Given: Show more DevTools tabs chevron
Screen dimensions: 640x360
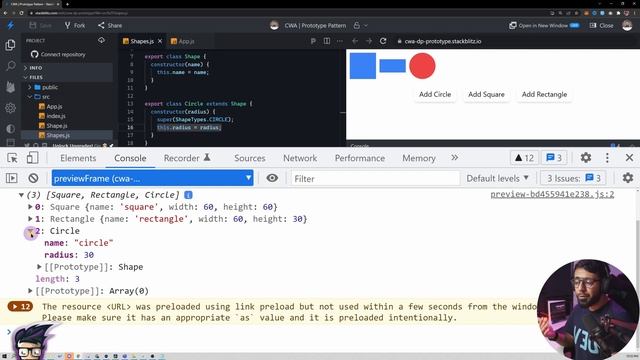Looking at the screenshot, I should pos(455,158).
